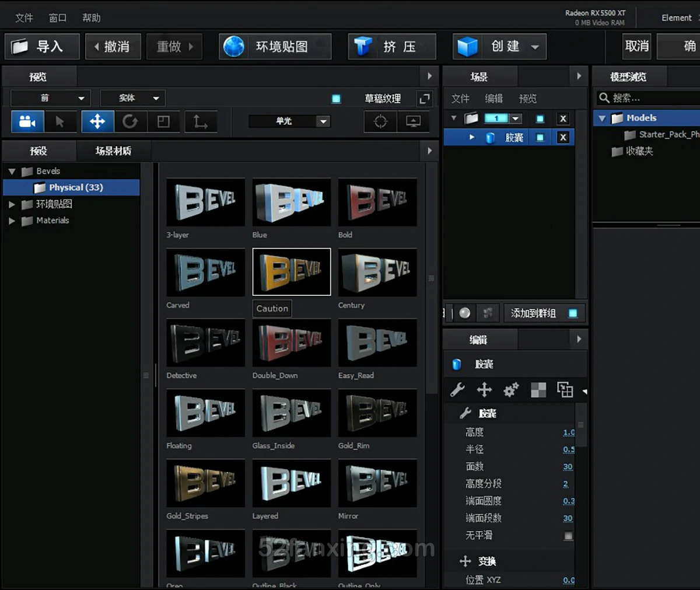Screen dimensions: 700x590
Task: Open the 单光 lighting dropdown
Action: click(290, 121)
